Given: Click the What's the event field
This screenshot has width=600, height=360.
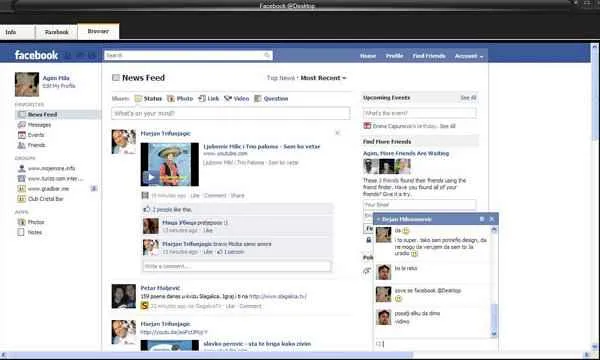Looking at the screenshot, I should [419, 113].
